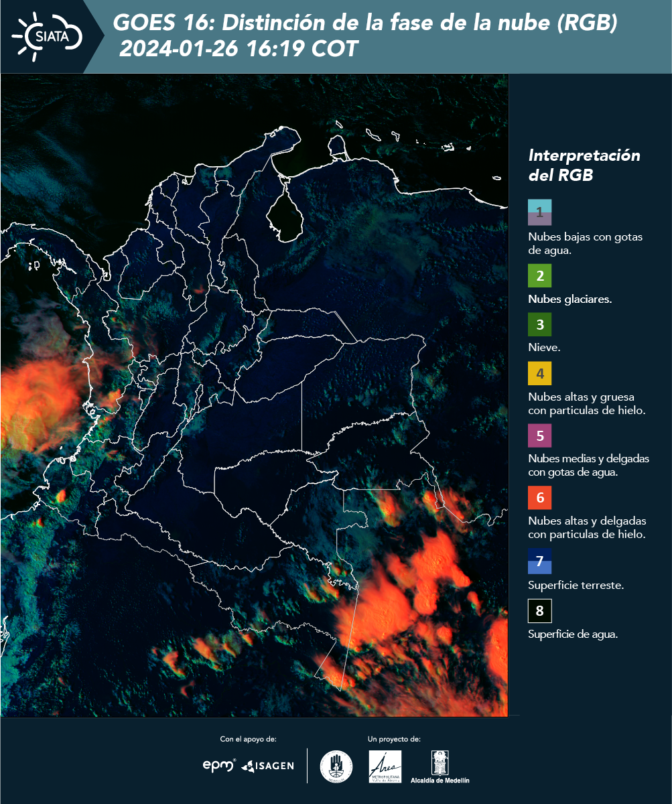Image resolution: width=672 pixels, height=804 pixels.
Task: Select the 'Superficie terreste.' legend label
Action: (x=576, y=586)
